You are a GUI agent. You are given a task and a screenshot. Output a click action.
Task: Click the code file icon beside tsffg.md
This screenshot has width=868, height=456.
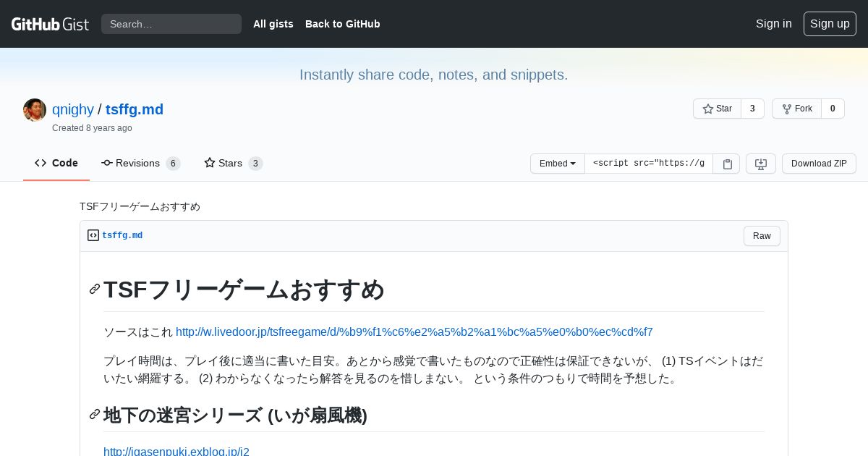point(93,235)
